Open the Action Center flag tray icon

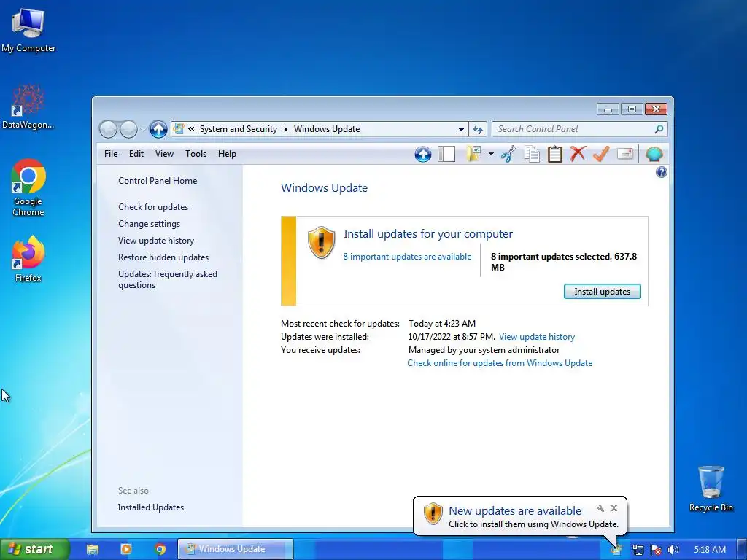[656, 550]
